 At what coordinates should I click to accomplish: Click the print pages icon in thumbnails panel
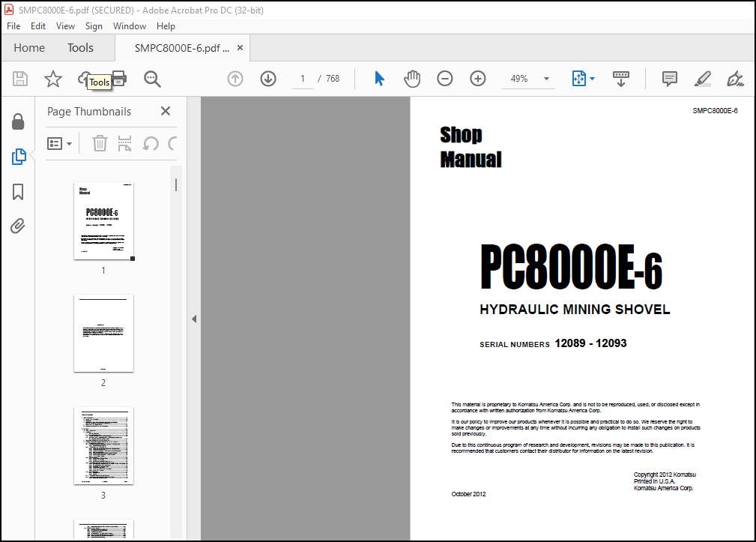tap(125, 143)
